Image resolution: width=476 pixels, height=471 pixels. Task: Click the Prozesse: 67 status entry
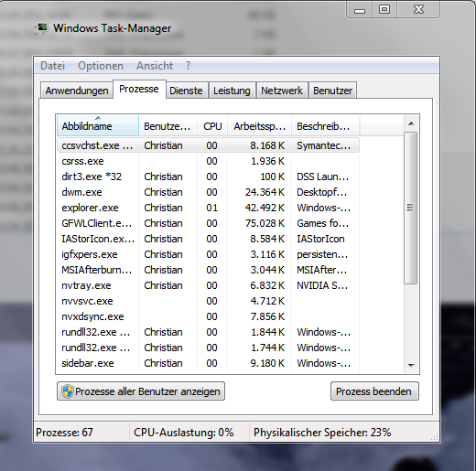click(x=64, y=433)
